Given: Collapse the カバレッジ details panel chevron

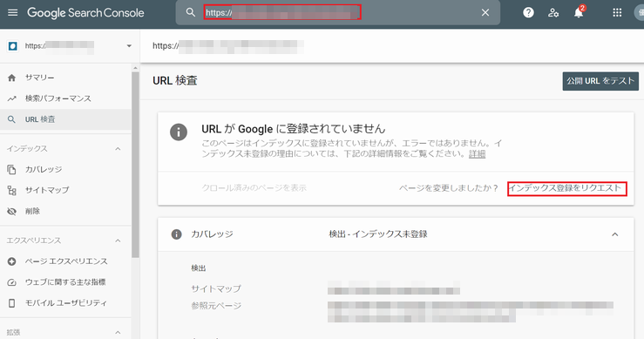Looking at the screenshot, I should (615, 234).
